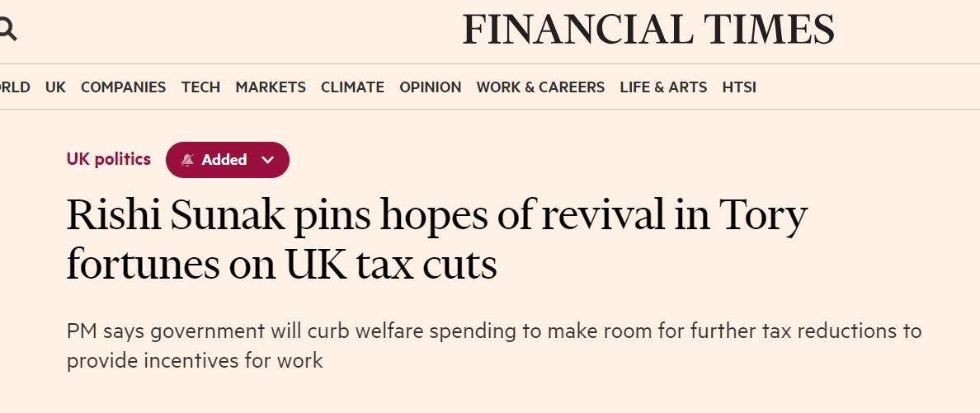
Task: Click the crossed bell icon in Added pill
Action: (x=187, y=160)
